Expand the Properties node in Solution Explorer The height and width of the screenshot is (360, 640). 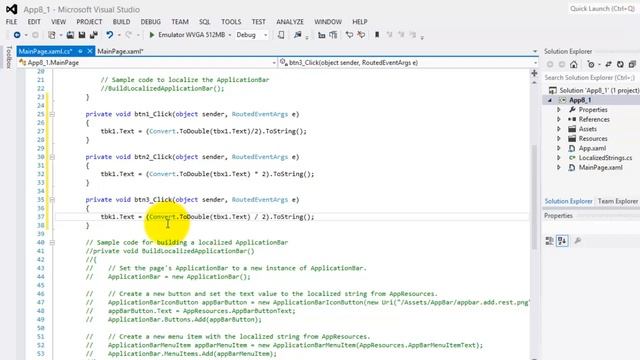[559, 110]
